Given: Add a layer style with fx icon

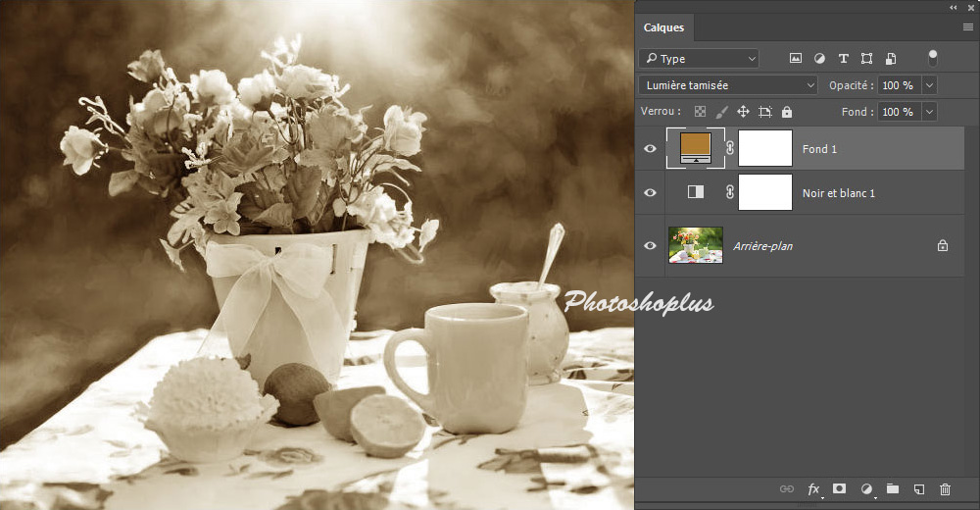Looking at the screenshot, I should [x=813, y=488].
